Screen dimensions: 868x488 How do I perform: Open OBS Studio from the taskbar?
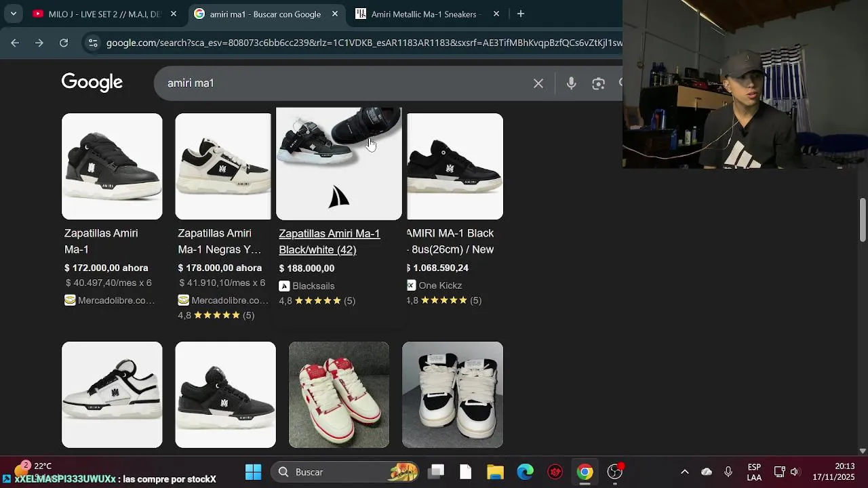tap(615, 472)
